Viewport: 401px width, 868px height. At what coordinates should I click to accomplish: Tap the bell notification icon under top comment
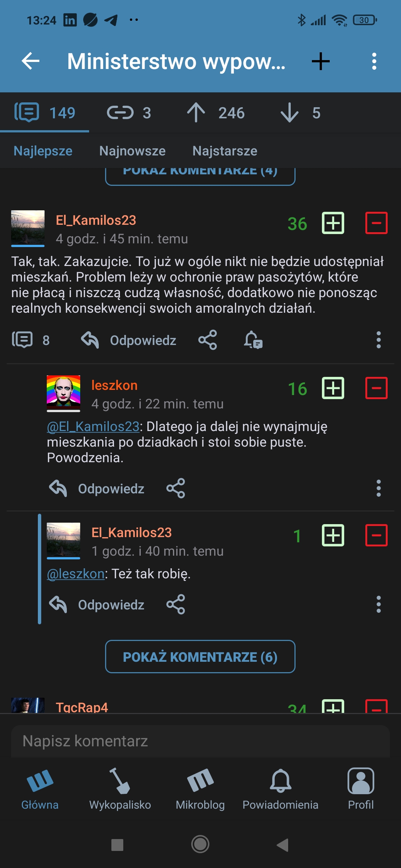pyautogui.click(x=253, y=340)
